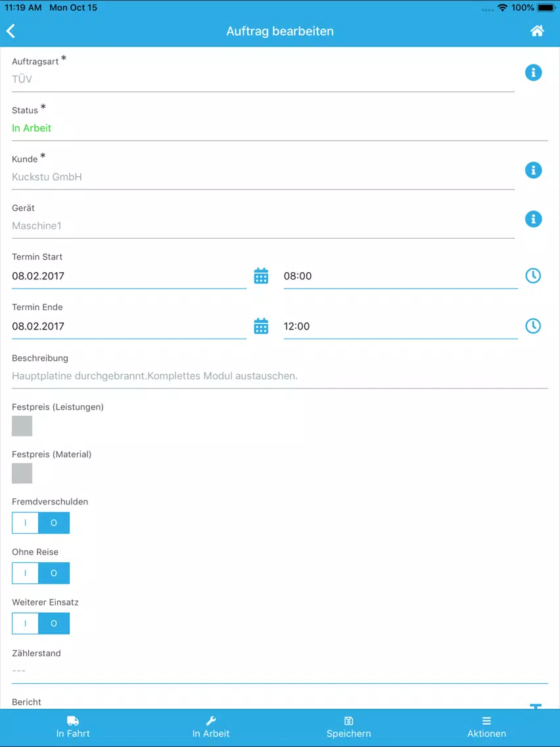Check the Festpreis (Material) box
Image resolution: width=560 pixels, height=747 pixels.
(x=22, y=473)
